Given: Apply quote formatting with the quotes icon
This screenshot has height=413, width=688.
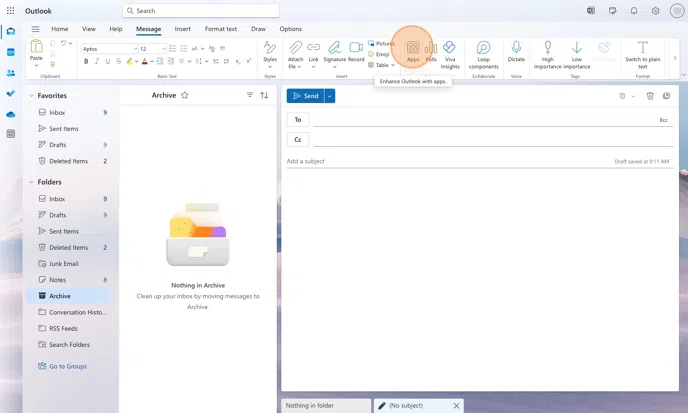Looking at the screenshot, I should tap(222, 49).
